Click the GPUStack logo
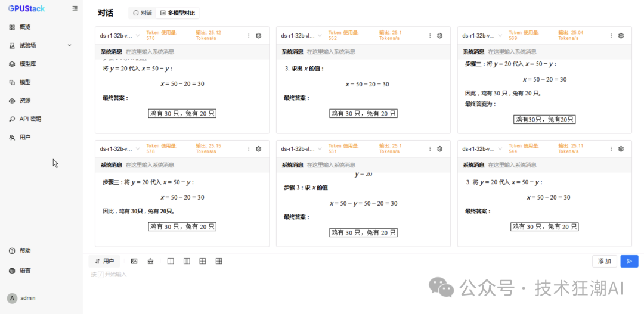644x314 pixels. (x=26, y=8)
